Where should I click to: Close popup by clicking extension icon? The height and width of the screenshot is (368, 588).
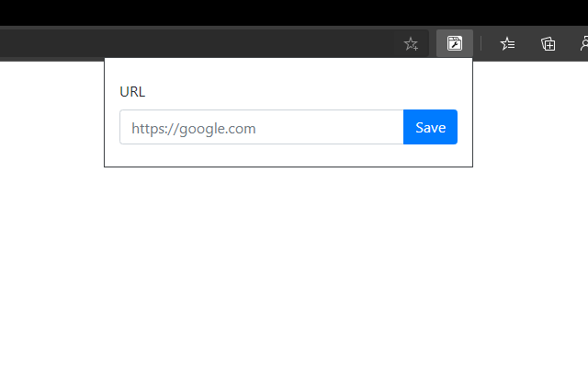coord(454,42)
